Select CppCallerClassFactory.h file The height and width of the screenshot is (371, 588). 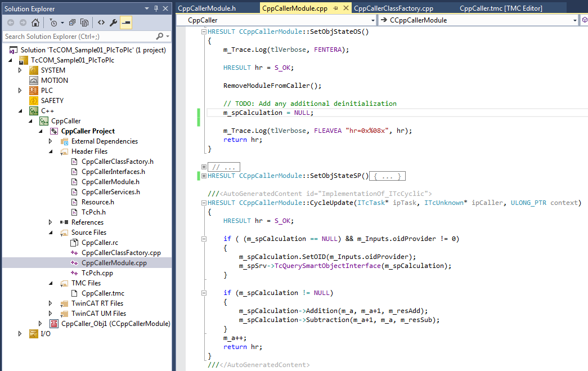118,162
